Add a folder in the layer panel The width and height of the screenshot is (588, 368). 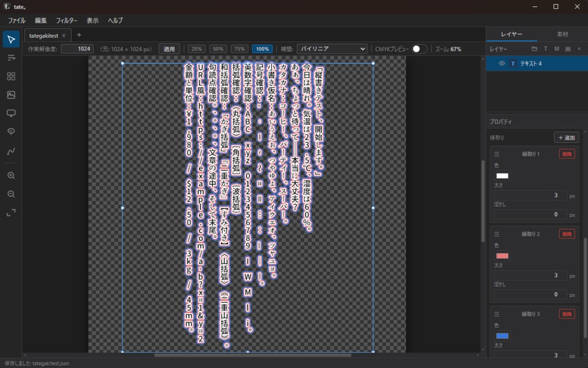coord(535,49)
